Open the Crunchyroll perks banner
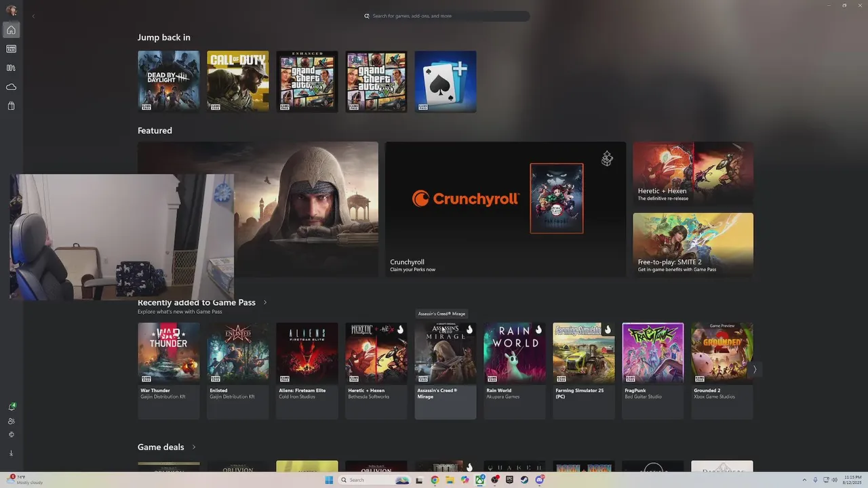 click(x=505, y=209)
